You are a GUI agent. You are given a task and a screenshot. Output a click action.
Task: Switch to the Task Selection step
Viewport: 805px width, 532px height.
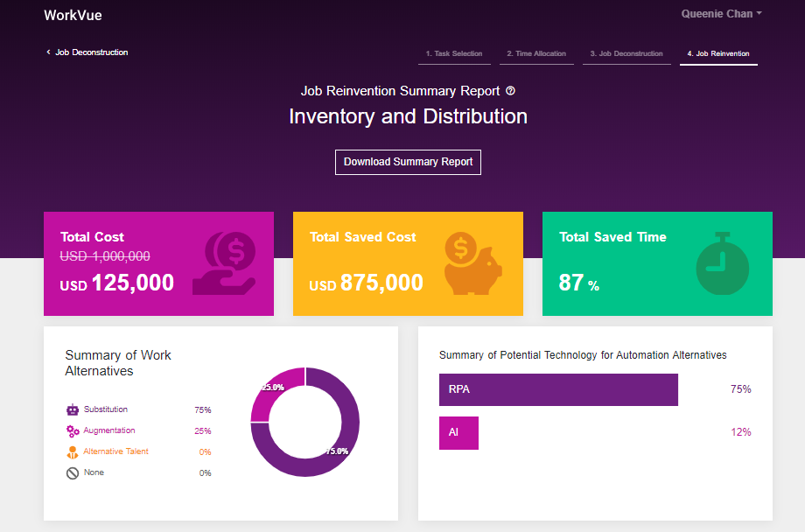454,53
